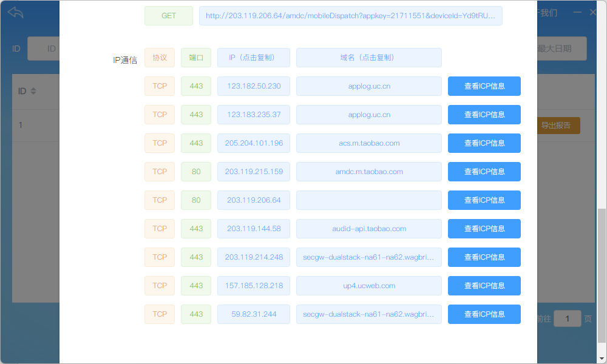View ICP info for IP 123.183.235.37

tap(484, 115)
